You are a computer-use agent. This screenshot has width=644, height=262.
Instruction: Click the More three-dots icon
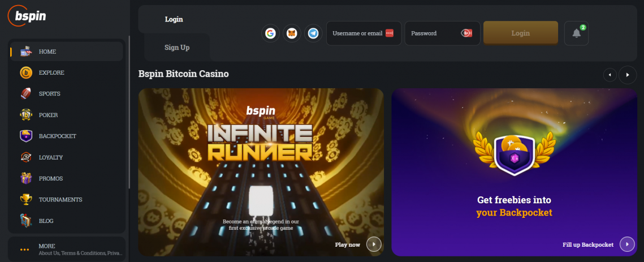25,249
